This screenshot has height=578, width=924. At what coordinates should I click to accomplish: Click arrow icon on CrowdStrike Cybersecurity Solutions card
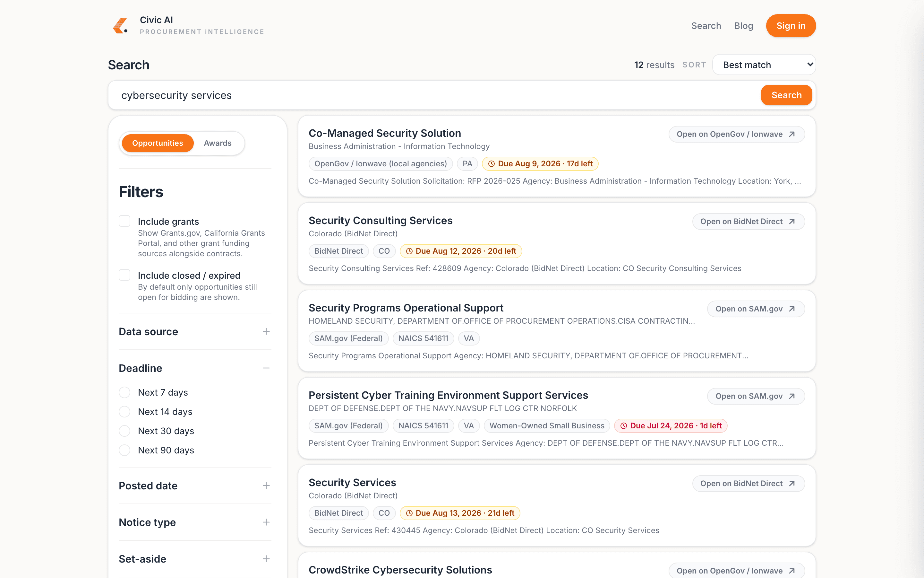point(792,571)
